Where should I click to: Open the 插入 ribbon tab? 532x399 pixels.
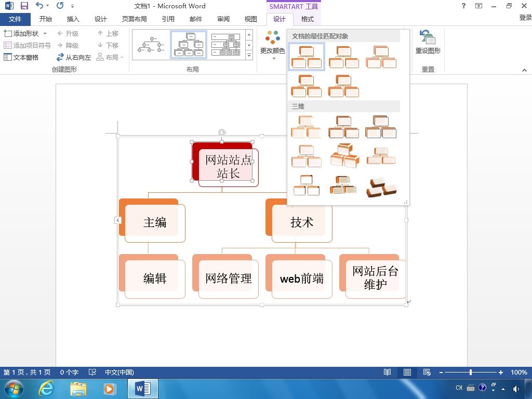click(x=73, y=19)
